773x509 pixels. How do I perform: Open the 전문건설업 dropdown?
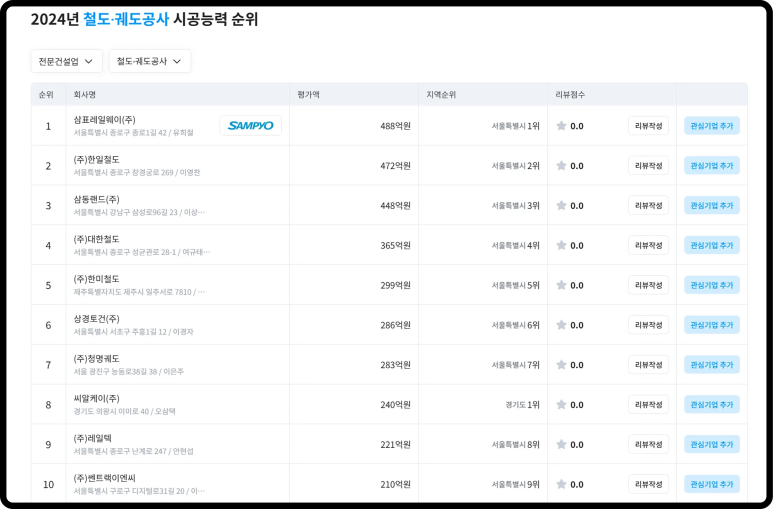pos(67,61)
